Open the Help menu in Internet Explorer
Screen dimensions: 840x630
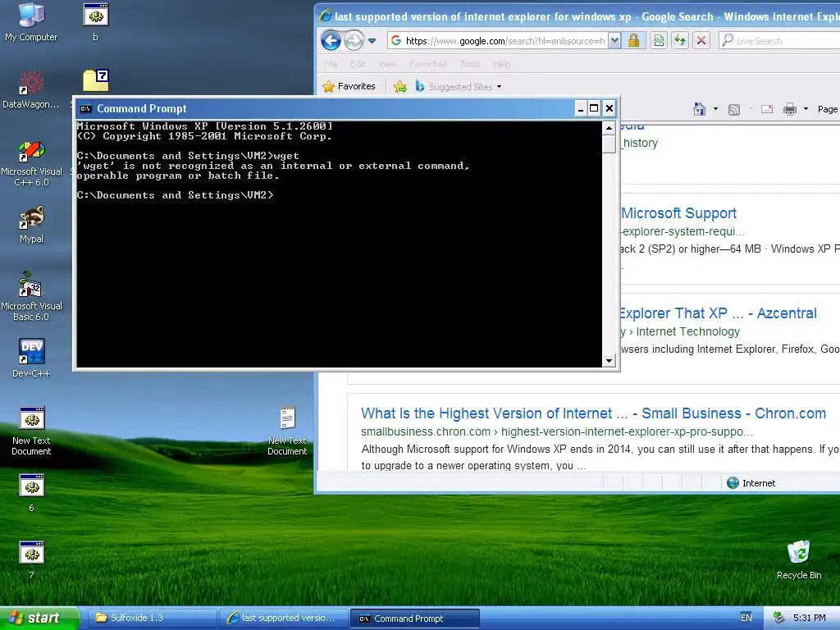click(x=501, y=64)
